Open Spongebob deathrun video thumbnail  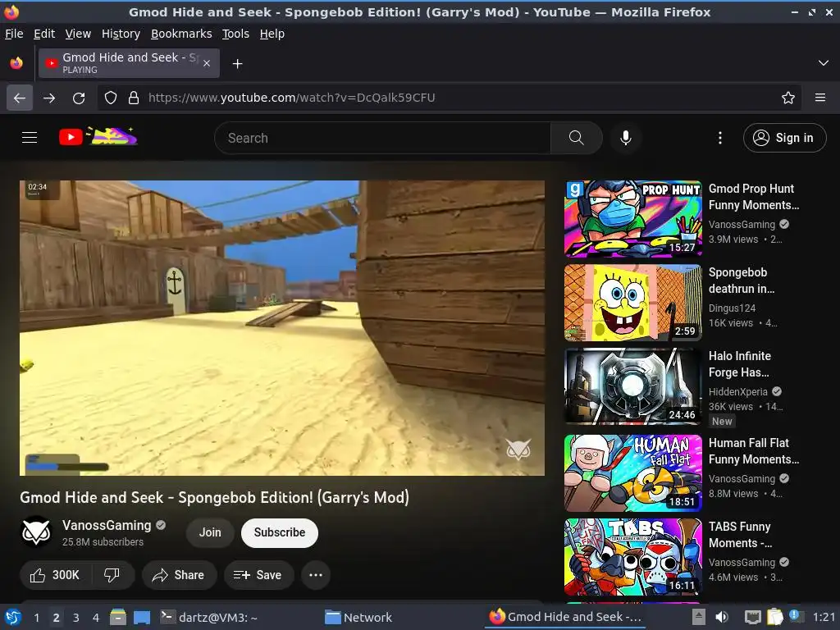632,303
